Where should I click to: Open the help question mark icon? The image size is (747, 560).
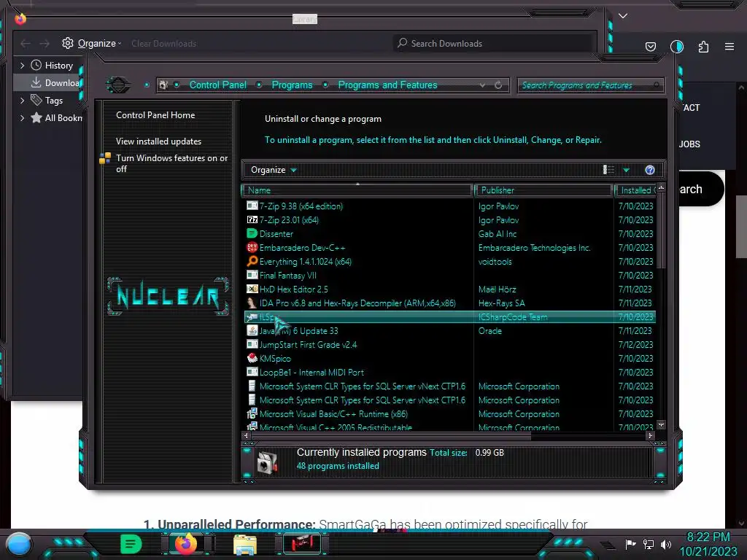(650, 170)
